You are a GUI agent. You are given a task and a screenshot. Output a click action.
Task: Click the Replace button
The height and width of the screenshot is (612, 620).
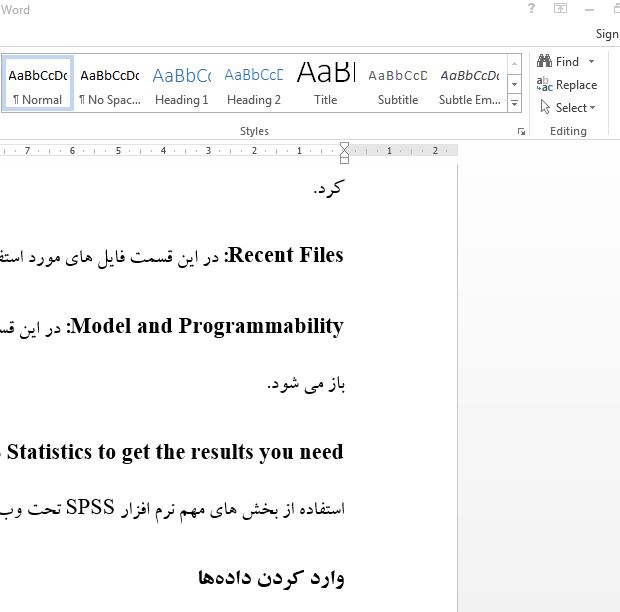pyautogui.click(x=567, y=85)
